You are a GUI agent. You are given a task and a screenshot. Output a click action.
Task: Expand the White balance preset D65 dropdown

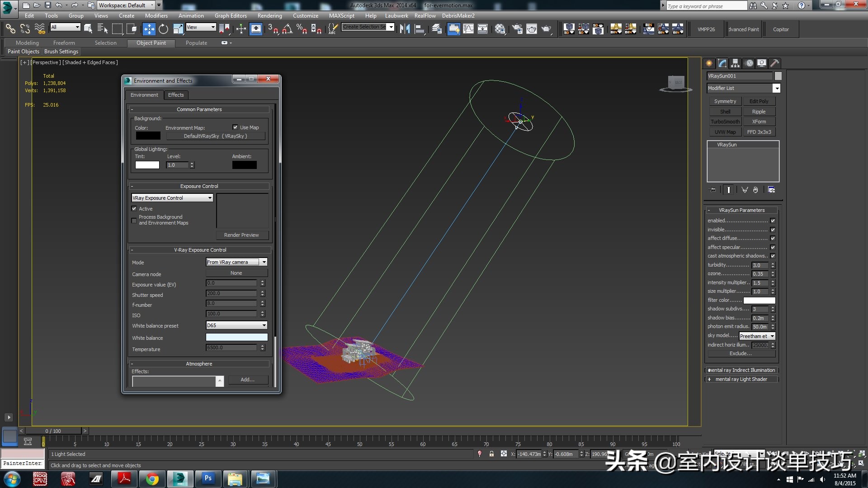[x=236, y=325]
